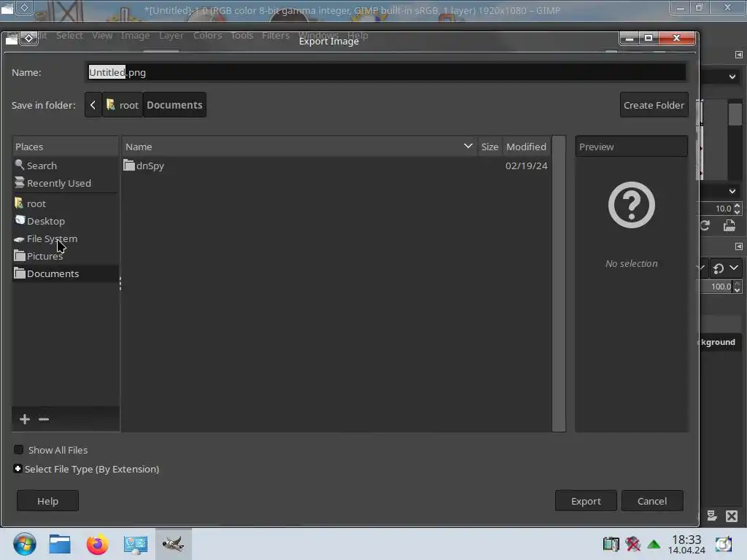Click the GIMP delete layer icon

[x=732, y=516]
